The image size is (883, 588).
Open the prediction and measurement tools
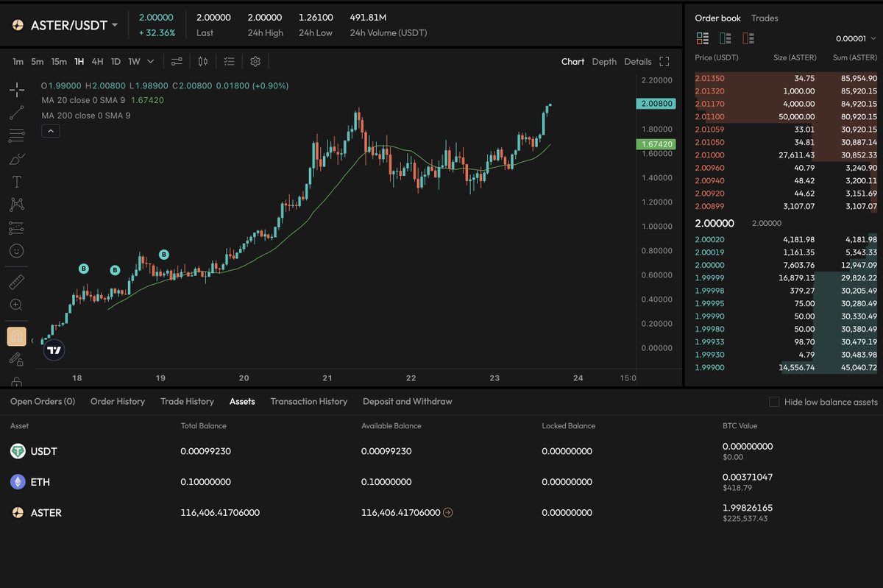coord(16,227)
